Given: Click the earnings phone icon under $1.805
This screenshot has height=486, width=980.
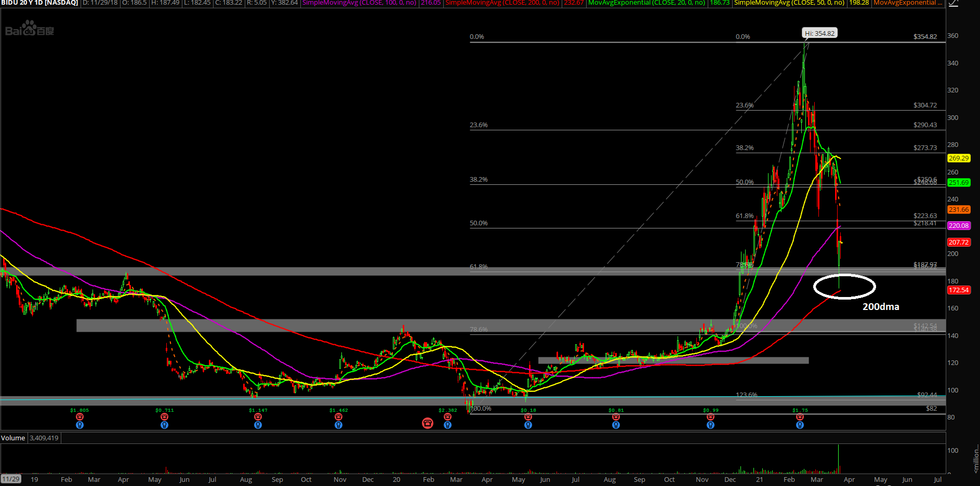Looking at the screenshot, I should pos(80,417).
